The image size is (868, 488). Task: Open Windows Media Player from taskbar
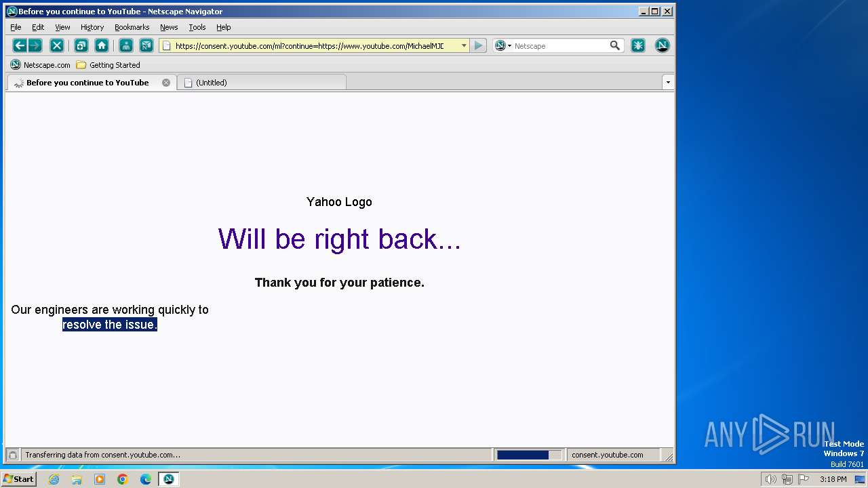(100, 479)
